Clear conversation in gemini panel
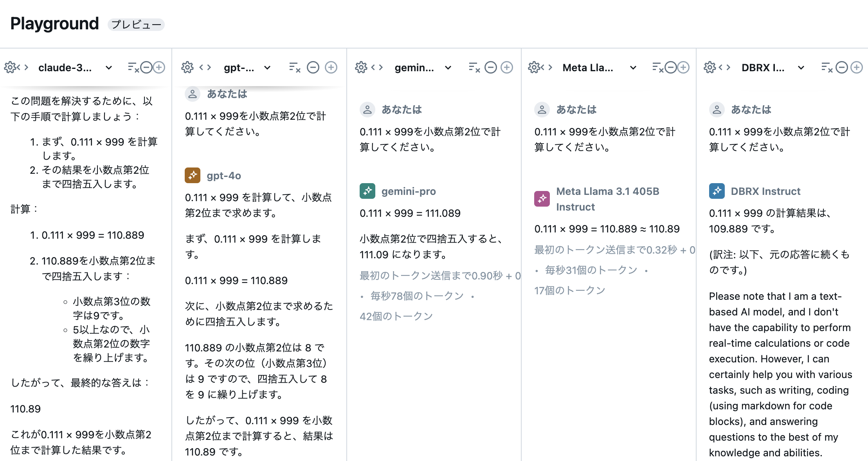 click(x=474, y=67)
